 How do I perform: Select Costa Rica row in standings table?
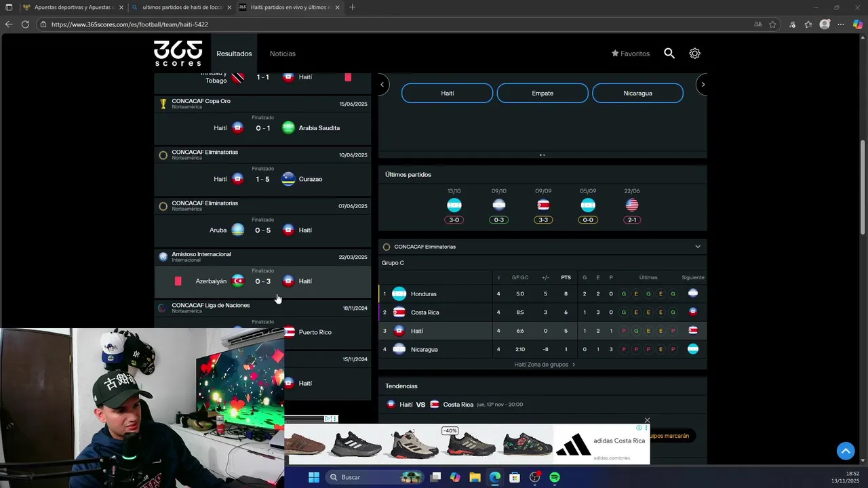point(542,312)
